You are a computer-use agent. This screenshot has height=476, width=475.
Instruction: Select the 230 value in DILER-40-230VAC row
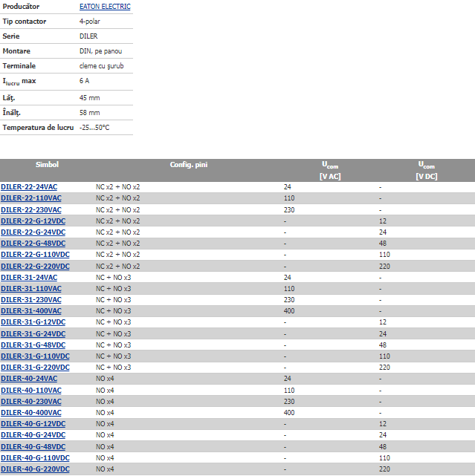point(289,402)
